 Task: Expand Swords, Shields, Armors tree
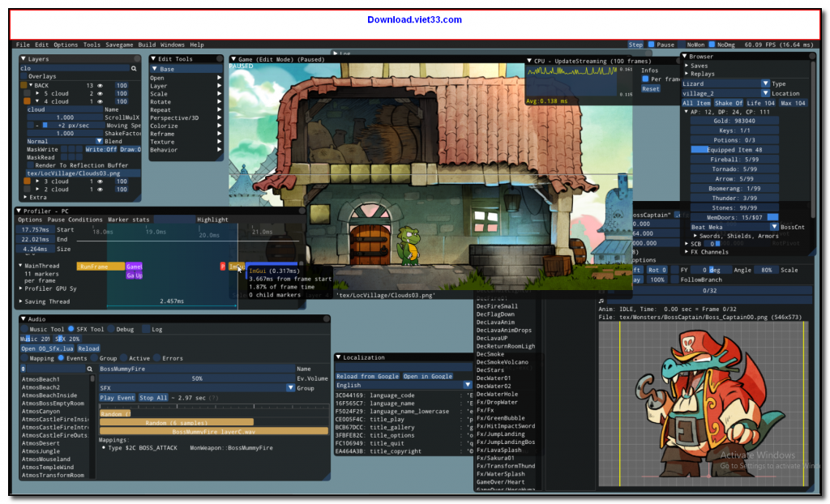tap(695, 236)
